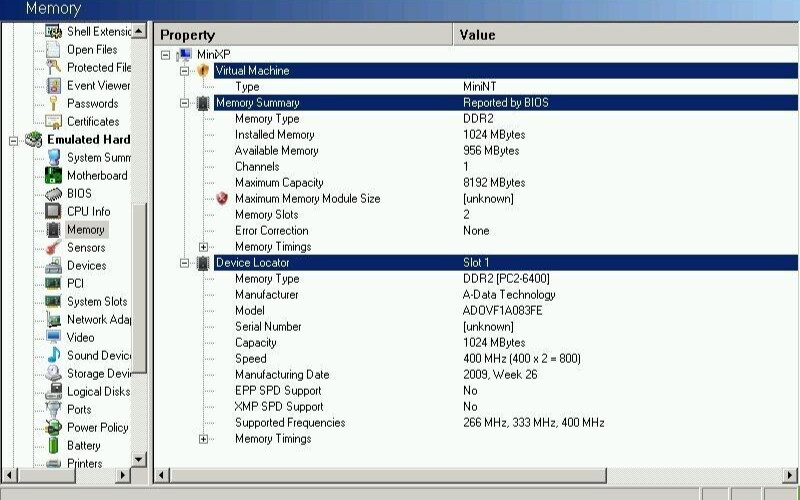Image resolution: width=800 pixels, height=500 pixels.
Task: Click the BIOS chip icon
Action: 54,194
